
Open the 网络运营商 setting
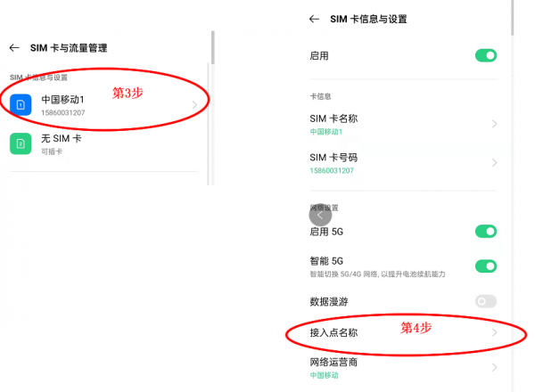(333, 363)
